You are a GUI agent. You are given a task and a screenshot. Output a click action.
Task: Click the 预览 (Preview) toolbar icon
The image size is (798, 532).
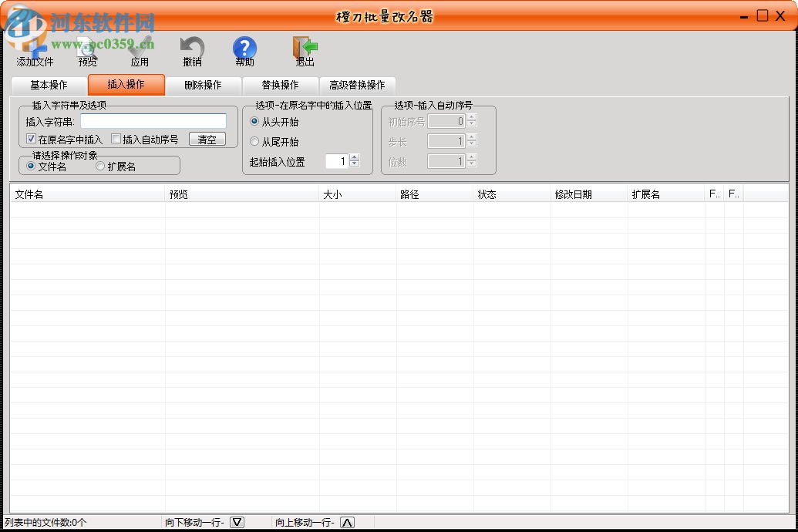pos(86,48)
